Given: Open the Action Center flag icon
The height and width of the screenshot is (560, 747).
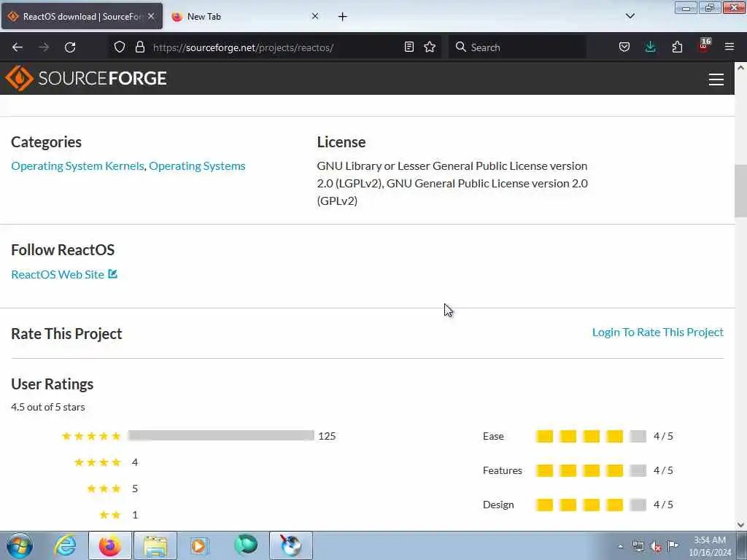Looking at the screenshot, I should (673, 545).
